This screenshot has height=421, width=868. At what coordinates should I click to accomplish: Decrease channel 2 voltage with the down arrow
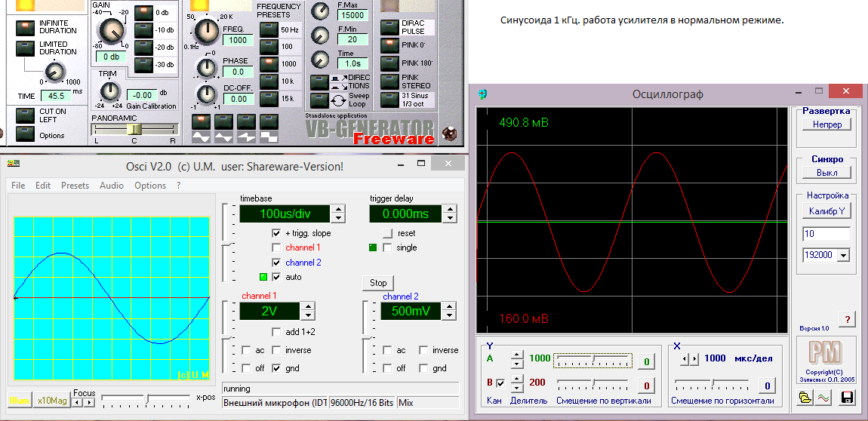450,315
